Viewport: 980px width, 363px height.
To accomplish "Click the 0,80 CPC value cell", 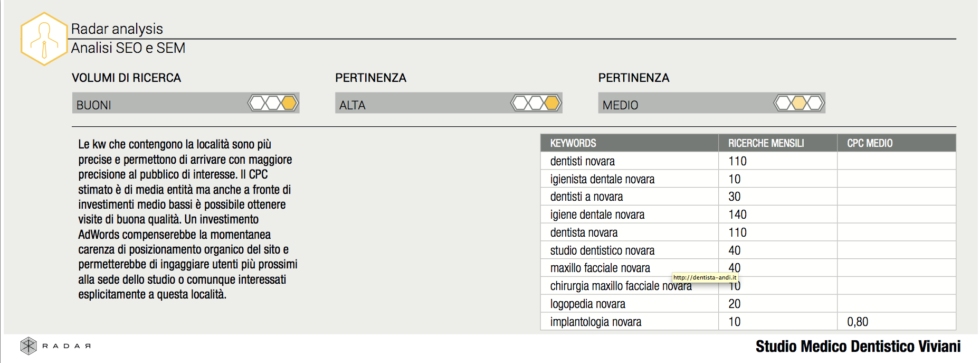I will pos(858,322).
